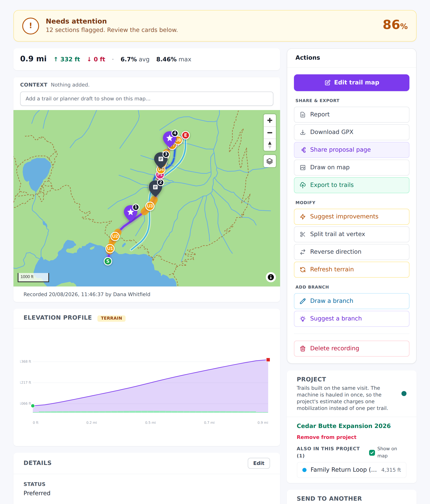Open the Report export
The height and width of the screenshot is (504, 430).
(351, 115)
